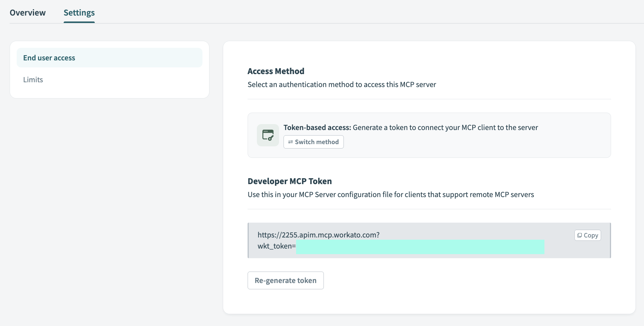This screenshot has height=326, width=644.
Task: Click 'Select an authentication method' description
Action: pos(342,84)
